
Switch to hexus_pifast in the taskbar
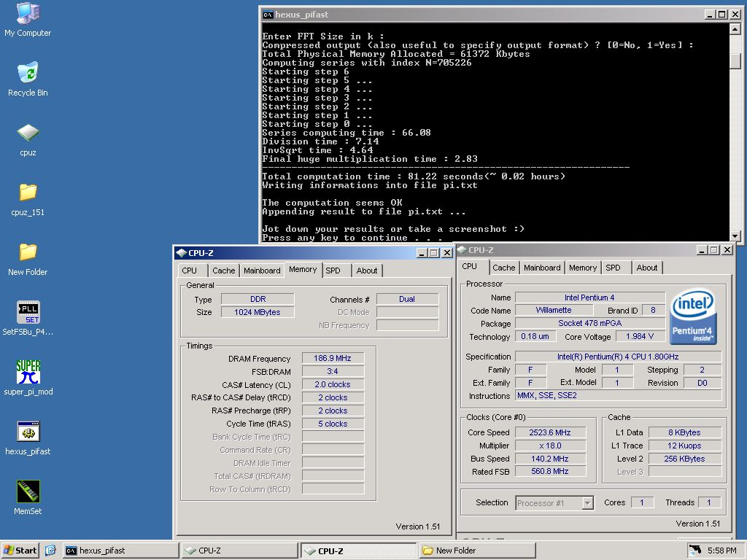pos(120,551)
